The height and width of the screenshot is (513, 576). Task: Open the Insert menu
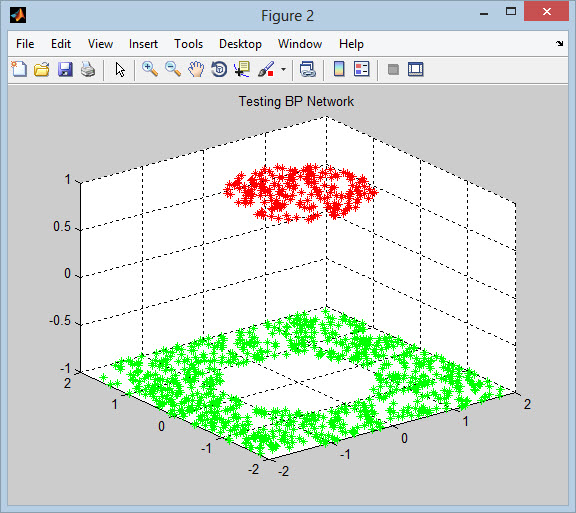143,44
